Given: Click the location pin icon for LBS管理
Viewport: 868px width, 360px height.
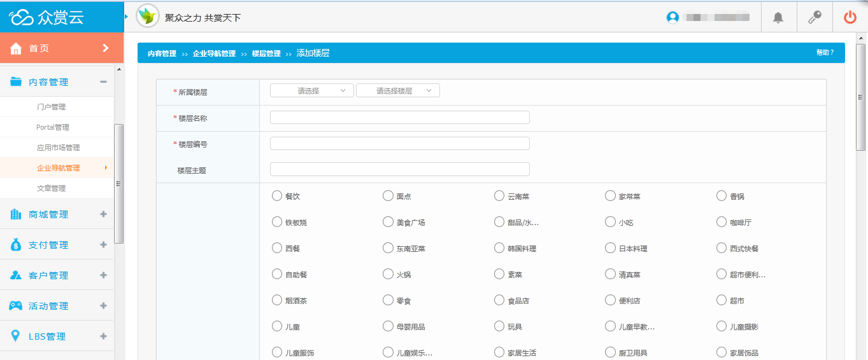Looking at the screenshot, I should coord(16,336).
